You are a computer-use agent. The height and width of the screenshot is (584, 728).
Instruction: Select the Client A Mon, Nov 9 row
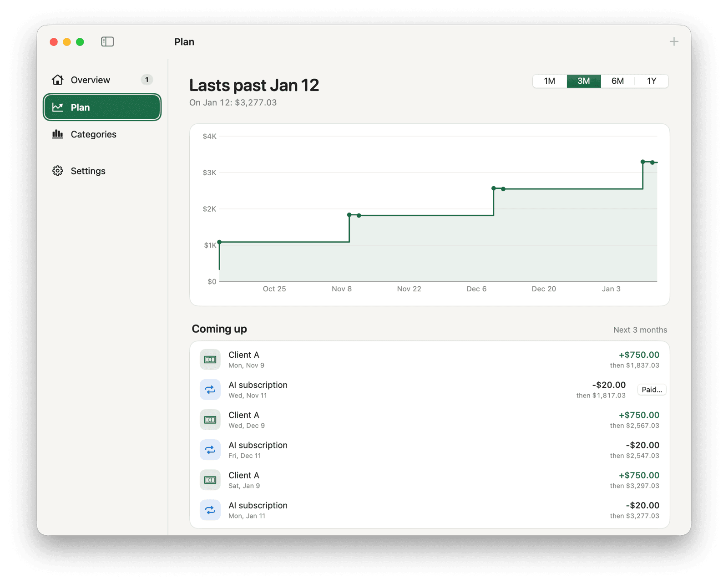pyautogui.click(x=430, y=360)
